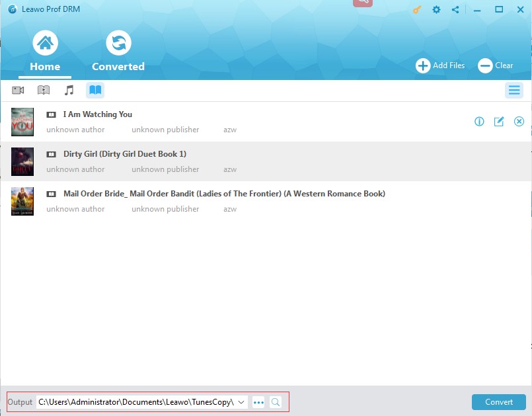Viewport: 532px width, 416px height.
Task: Minimize the Leawo Prof DRM window
Action: (x=477, y=10)
